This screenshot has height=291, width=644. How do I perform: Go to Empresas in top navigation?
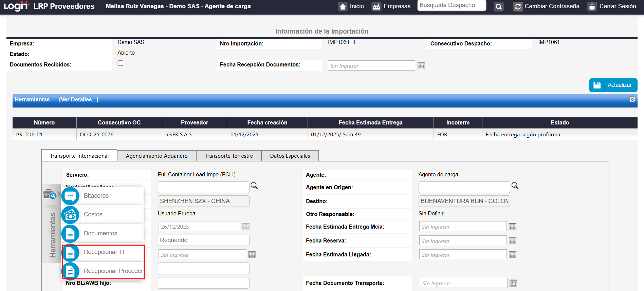coord(391,6)
